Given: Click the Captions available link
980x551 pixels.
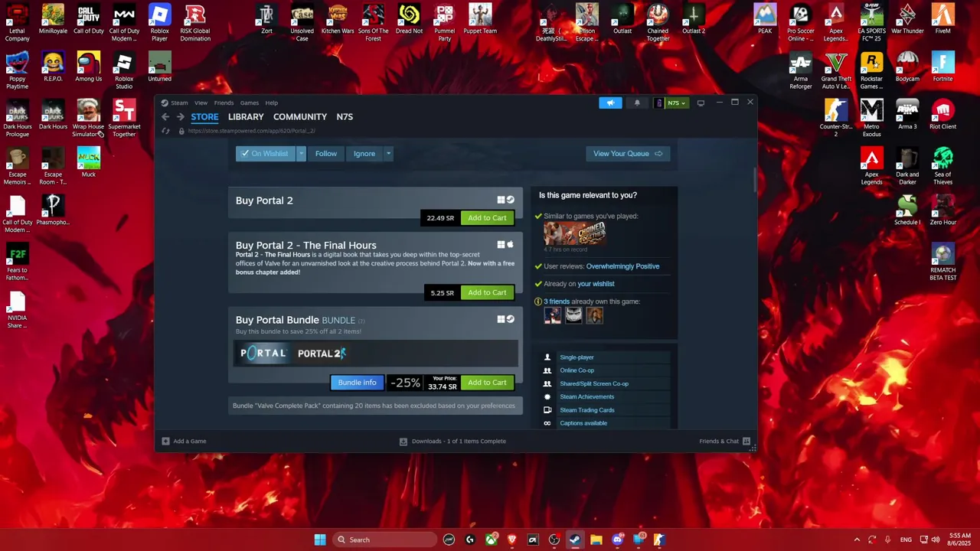Looking at the screenshot, I should click(583, 423).
